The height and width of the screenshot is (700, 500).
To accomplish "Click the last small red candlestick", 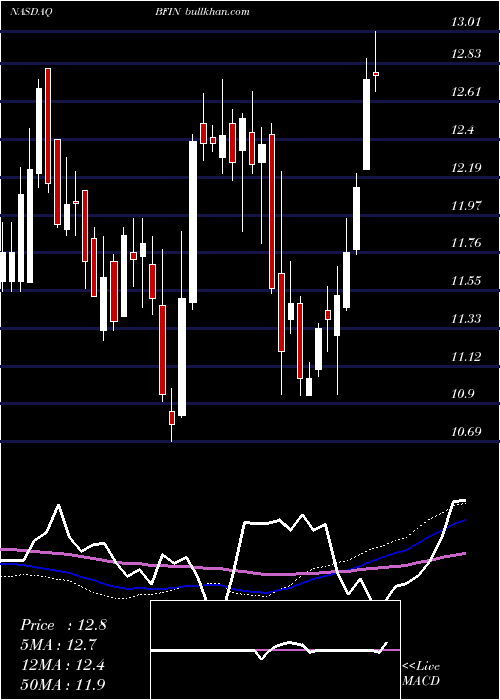I will coord(376,74).
